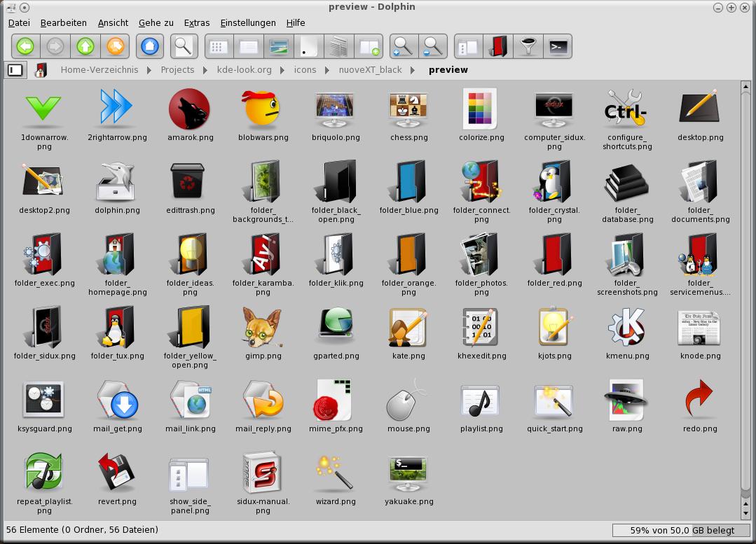
Task: Zoom out with the minus magnifier
Action: coord(433,46)
